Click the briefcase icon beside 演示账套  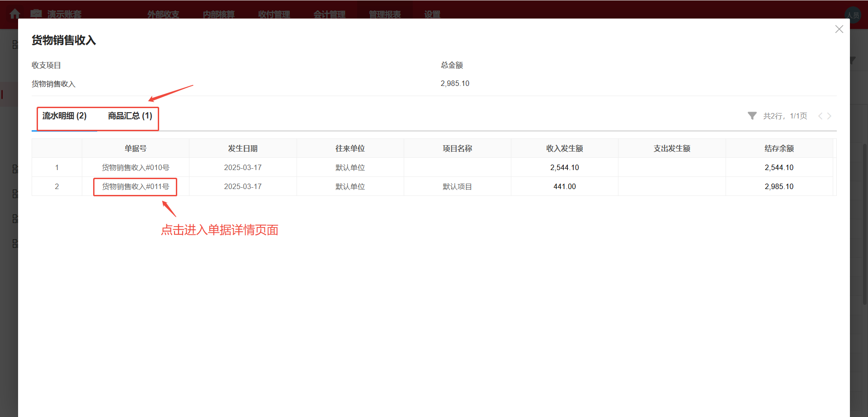36,14
